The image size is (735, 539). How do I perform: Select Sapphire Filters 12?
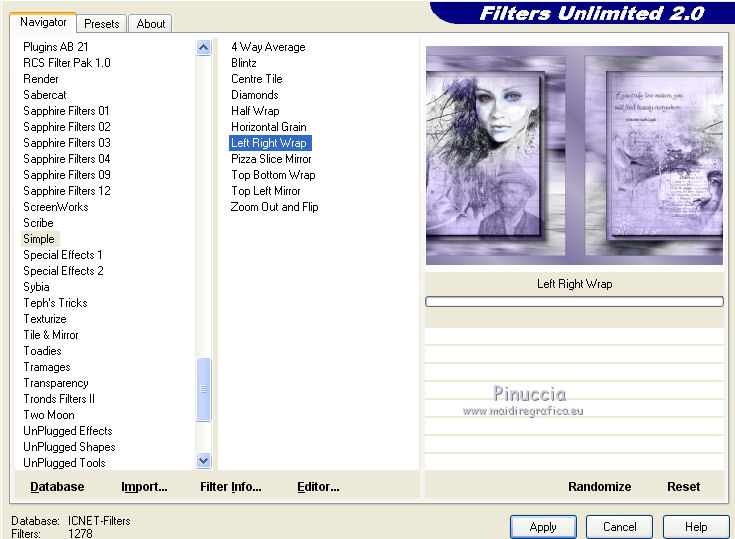point(67,191)
